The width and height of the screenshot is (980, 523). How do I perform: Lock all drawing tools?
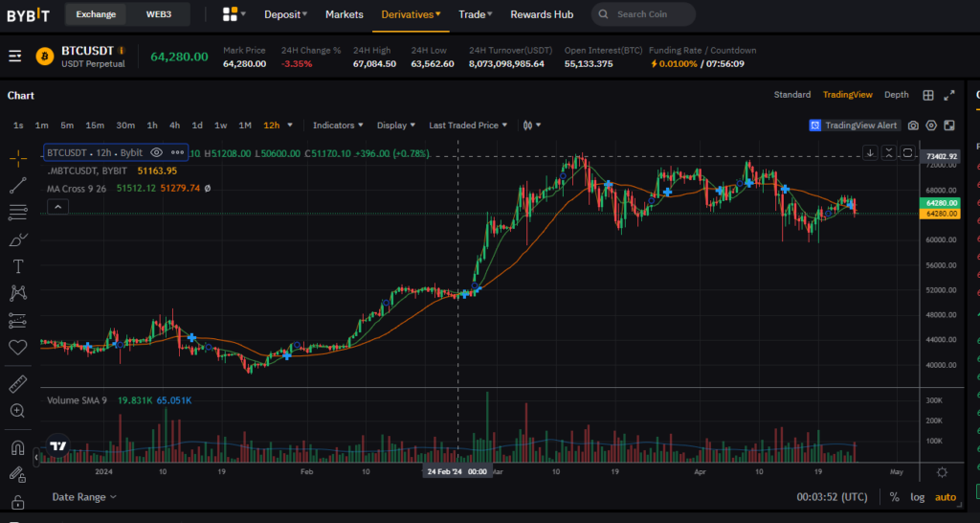(18, 502)
